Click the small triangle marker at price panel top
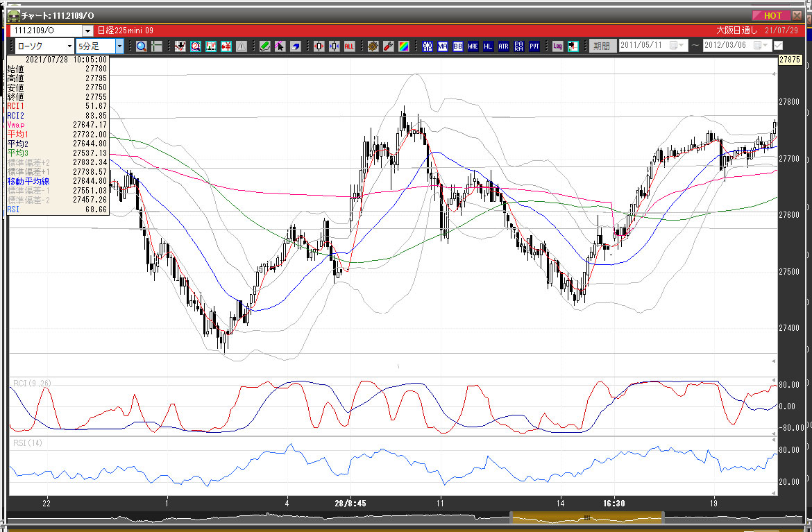The width and height of the screenshot is (812, 532). [775, 74]
